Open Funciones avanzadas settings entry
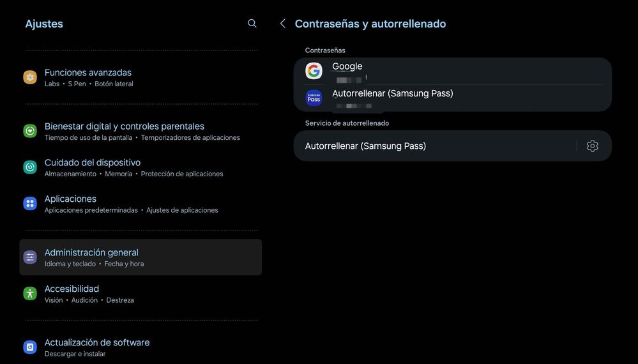Screen dimensions: 638x364 141,77
